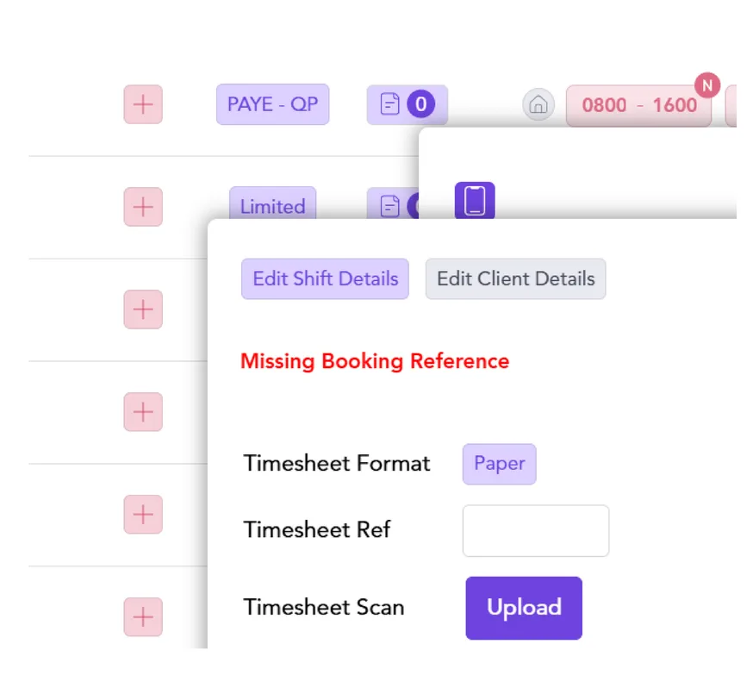Expand the Limited row using its plus button

click(143, 207)
